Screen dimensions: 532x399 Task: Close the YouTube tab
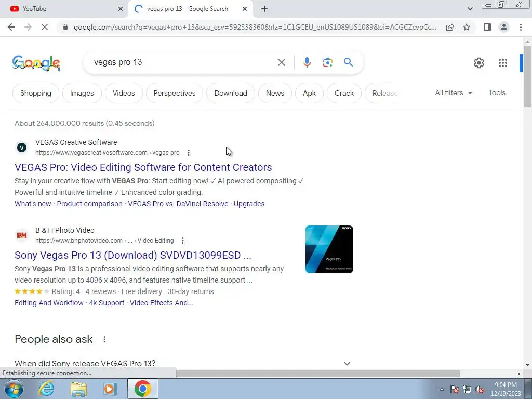point(121,9)
